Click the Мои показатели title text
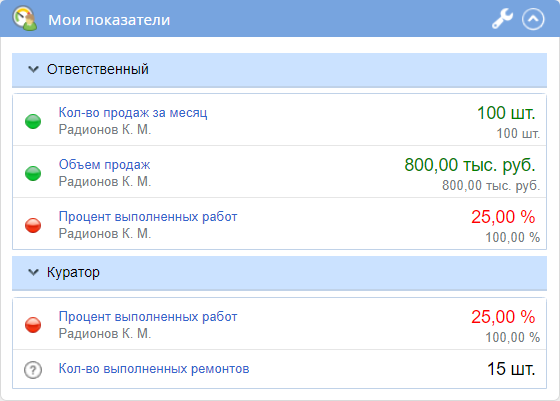560x401 pixels. (109, 20)
